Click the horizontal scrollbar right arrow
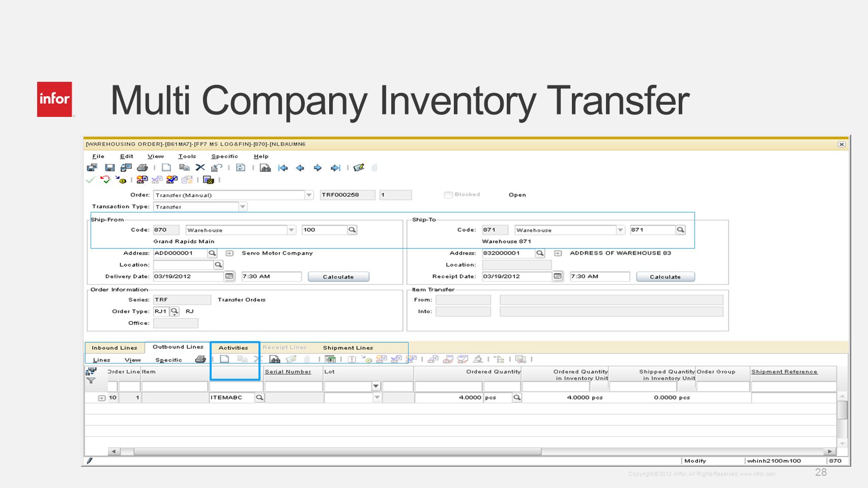Image resolution: width=868 pixels, height=488 pixels. pos(830,451)
